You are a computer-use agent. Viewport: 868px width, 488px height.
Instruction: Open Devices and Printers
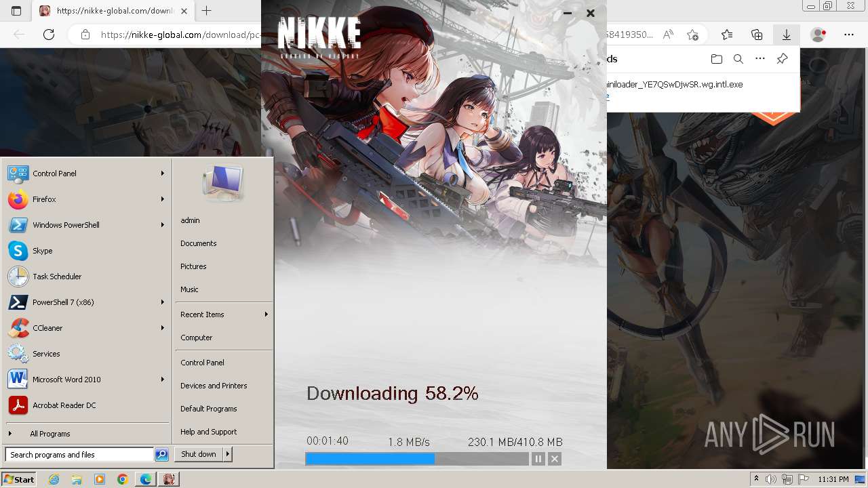click(x=214, y=386)
